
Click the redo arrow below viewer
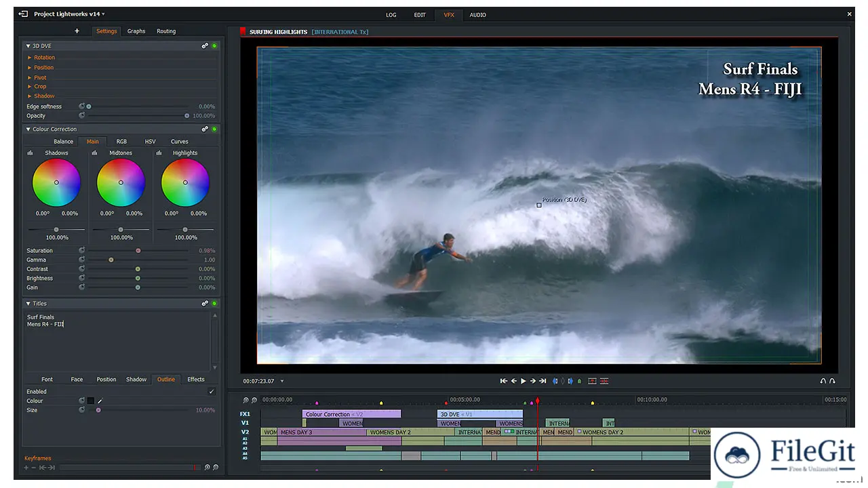(832, 381)
